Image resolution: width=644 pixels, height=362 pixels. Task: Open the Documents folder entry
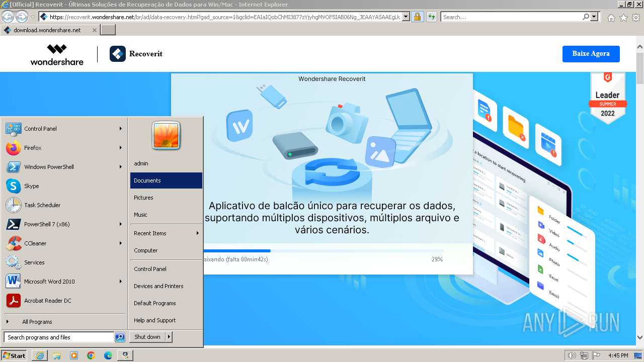[166, 180]
